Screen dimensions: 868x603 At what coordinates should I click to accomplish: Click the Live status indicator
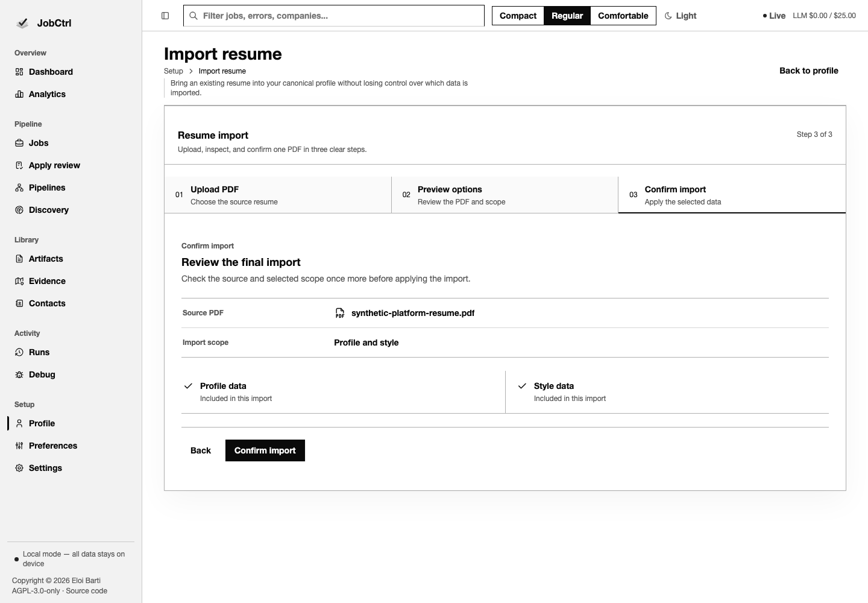[774, 16]
